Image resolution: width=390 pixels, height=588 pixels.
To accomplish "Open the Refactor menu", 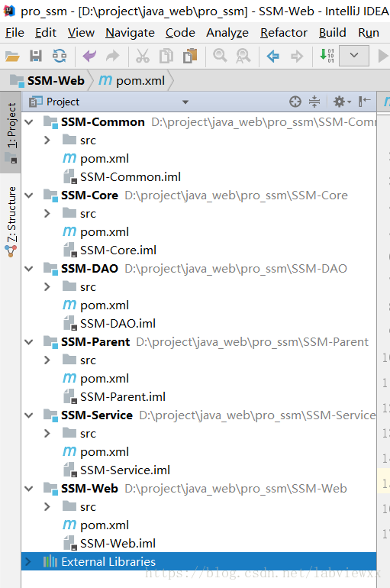I will tap(284, 33).
